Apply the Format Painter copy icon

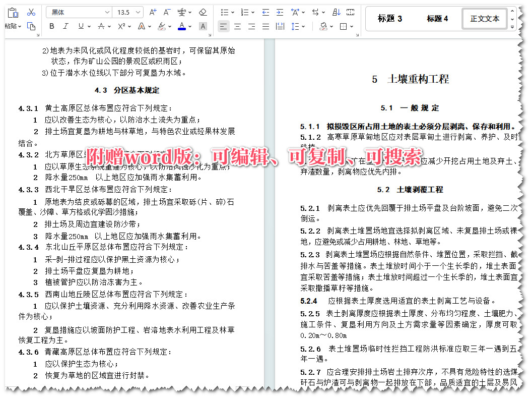pyautogui.click(x=32, y=27)
